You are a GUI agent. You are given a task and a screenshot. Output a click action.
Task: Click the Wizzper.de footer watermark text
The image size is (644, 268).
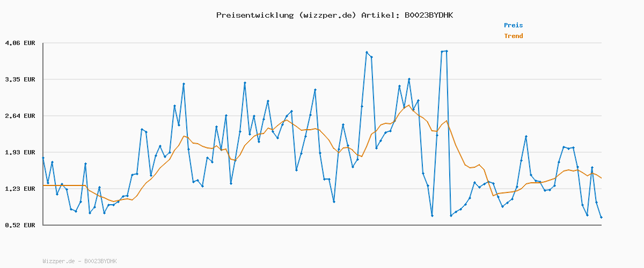coord(79,261)
